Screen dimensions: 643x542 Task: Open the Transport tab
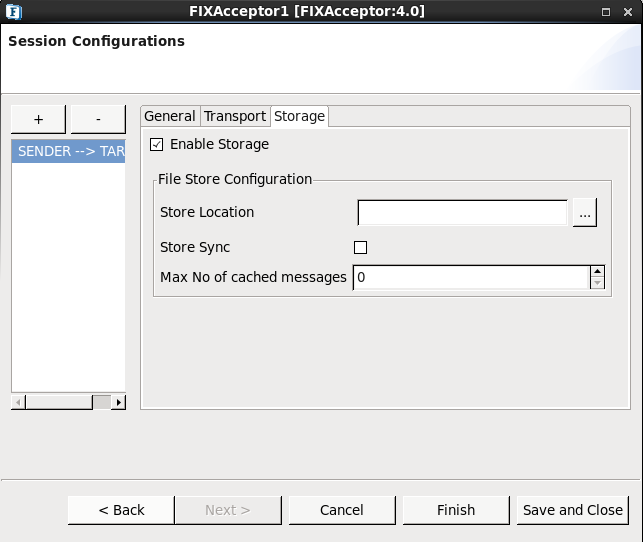click(x=235, y=117)
